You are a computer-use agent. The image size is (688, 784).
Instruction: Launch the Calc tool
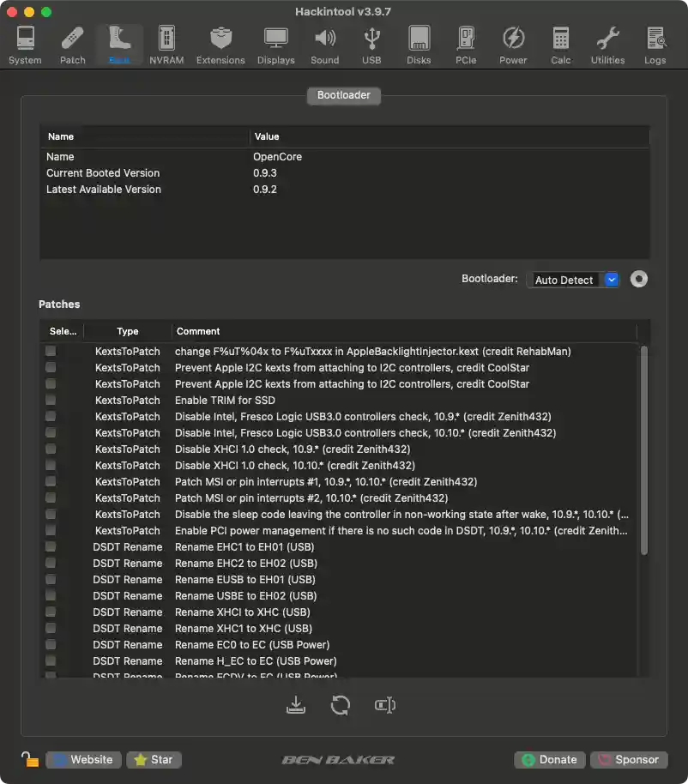tap(560, 43)
